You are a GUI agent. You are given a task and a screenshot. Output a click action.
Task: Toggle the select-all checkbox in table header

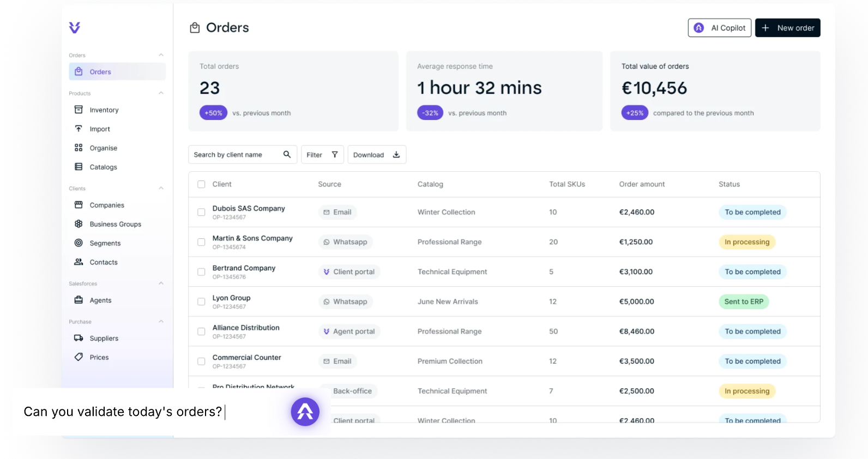pos(201,184)
